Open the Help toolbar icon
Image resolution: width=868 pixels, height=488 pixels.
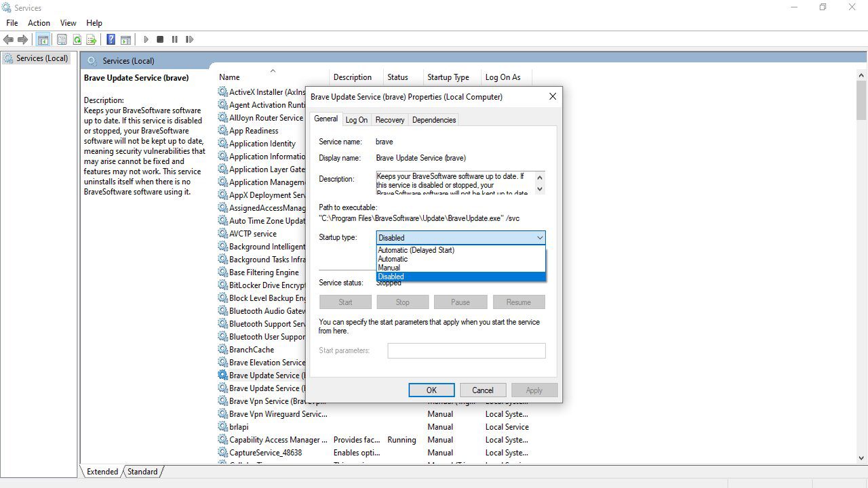pyautogui.click(x=111, y=40)
